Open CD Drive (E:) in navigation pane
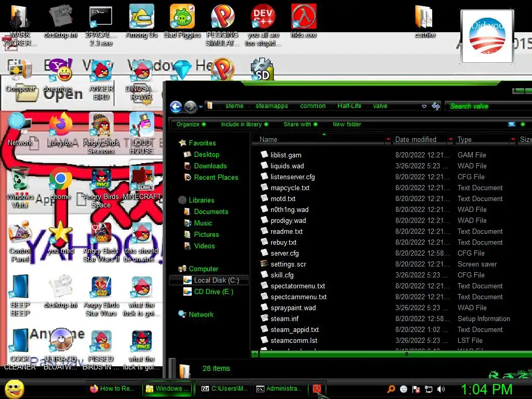 coord(213,292)
